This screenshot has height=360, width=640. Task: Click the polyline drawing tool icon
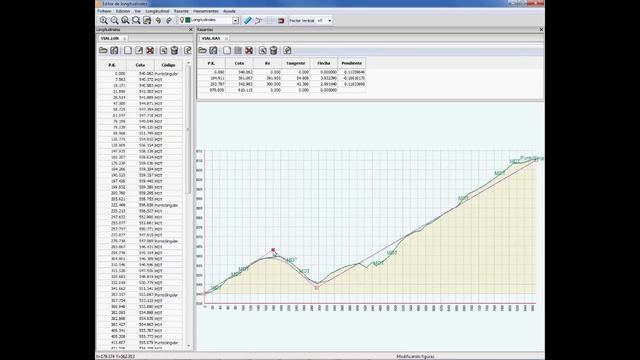pyautogui.click(x=258, y=20)
